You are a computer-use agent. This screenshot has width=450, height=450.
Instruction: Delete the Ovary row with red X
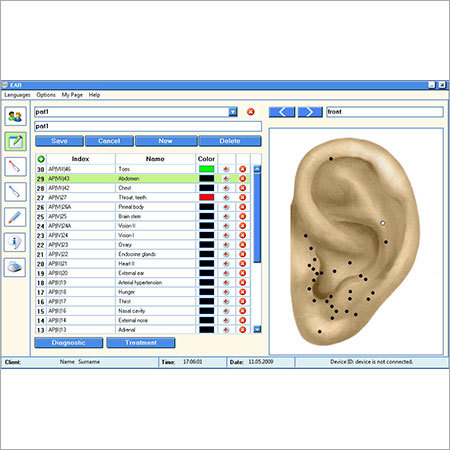(243, 245)
